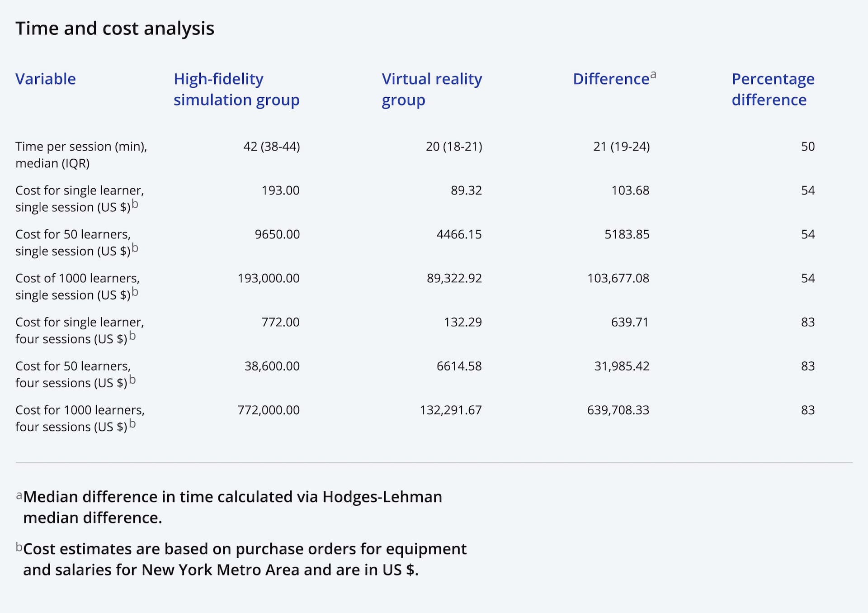Open footnote b on 50 learners single session
This screenshot has width=868, height=613.
point(135,248)
